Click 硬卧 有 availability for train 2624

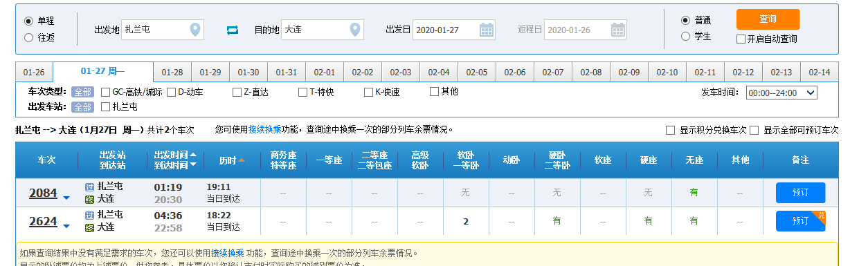click(x=557, y=221)
